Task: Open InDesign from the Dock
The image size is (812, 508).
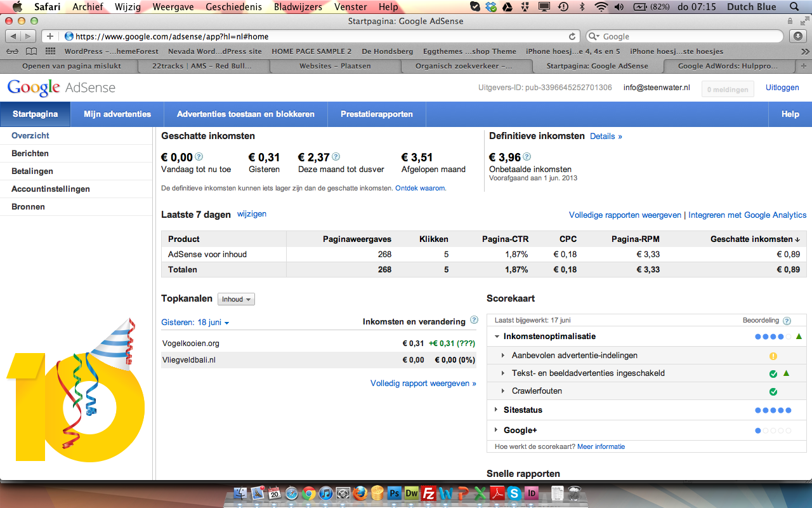Action: pos(532,493)
